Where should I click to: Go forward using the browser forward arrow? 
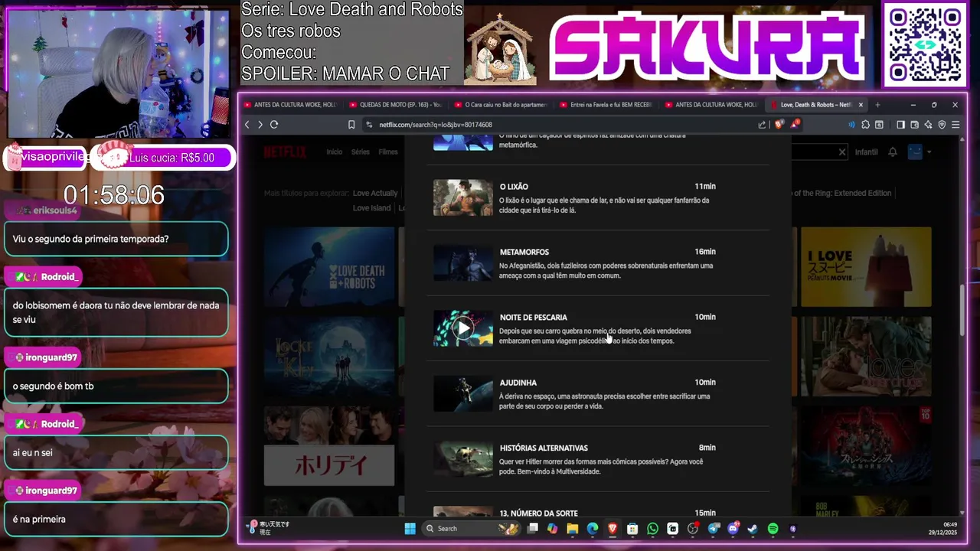pyautogui.click(x=260, y=125)
